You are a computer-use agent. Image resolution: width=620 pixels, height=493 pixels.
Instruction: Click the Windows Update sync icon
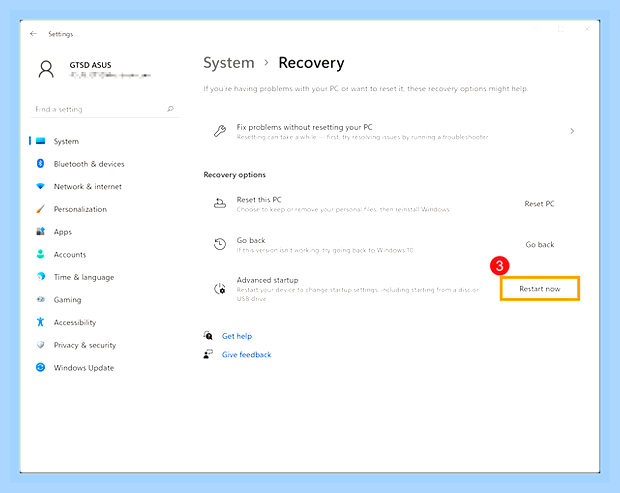coord(40,367)
